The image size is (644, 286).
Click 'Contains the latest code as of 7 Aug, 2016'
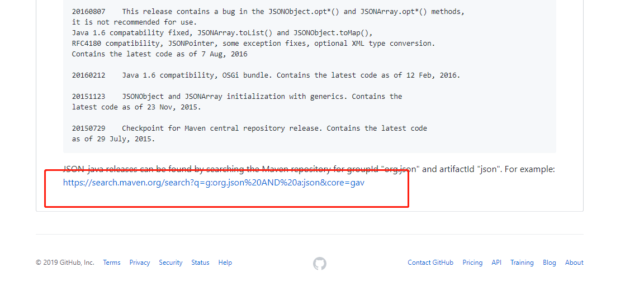tap(159, 54)
